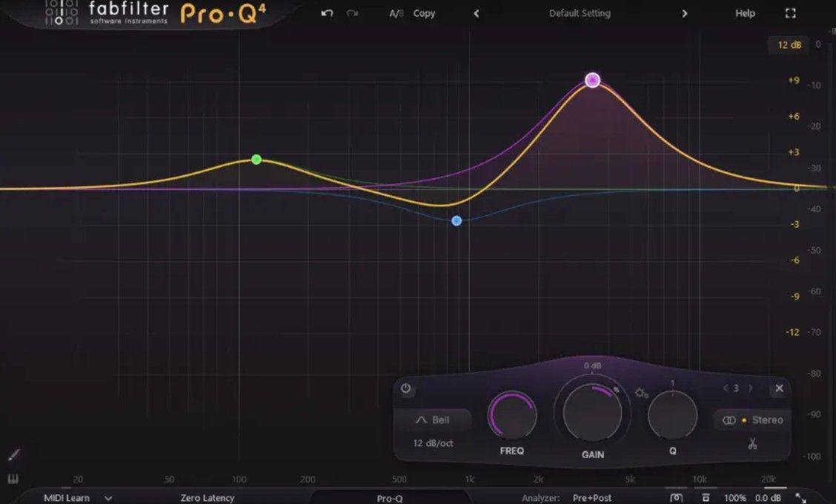Click the 12 dB display range control
The width and height of the screenshot is (836, 504).
coord(790,44)
